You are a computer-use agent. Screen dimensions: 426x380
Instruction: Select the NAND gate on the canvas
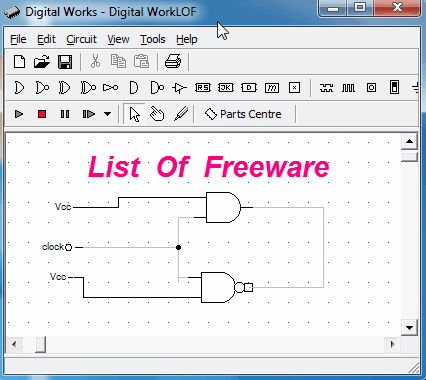point(223,287)
